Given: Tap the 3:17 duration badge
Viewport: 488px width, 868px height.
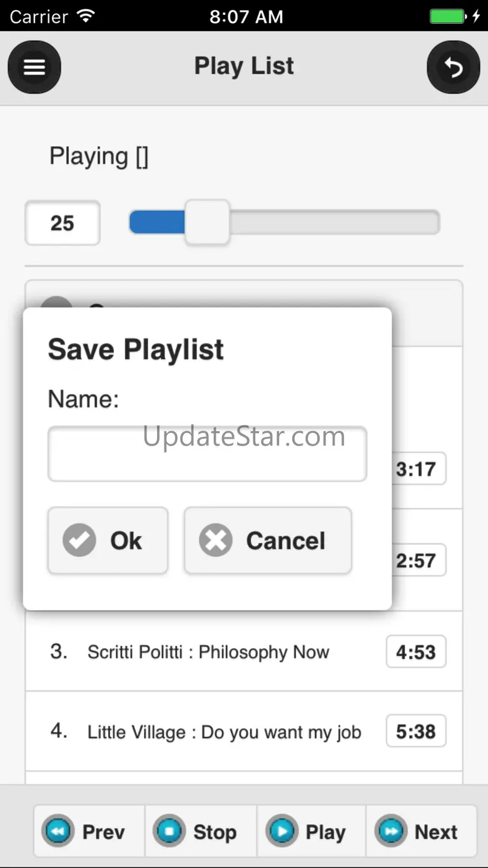Looking at the screenshot, I should click(x=419, y=469).
